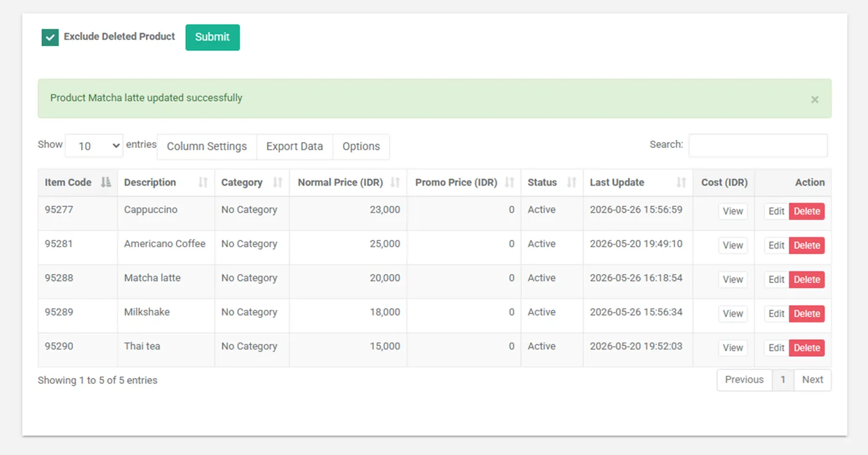Image resolution: width=868 pixels, height=455 pixels.
Task: Open the Show entries count dropdown
Action: click(x=94, y=146)
